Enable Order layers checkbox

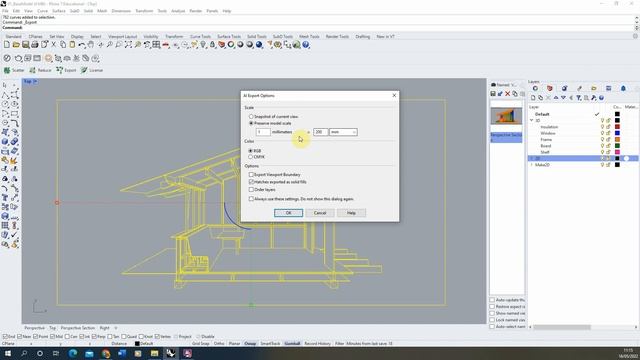coord(251,190)
